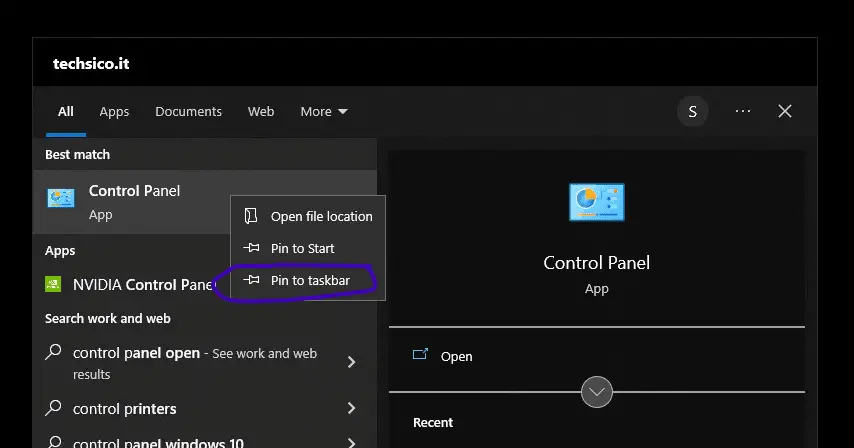Click the NVIDIA Control Panel app icon

[53, 284]
